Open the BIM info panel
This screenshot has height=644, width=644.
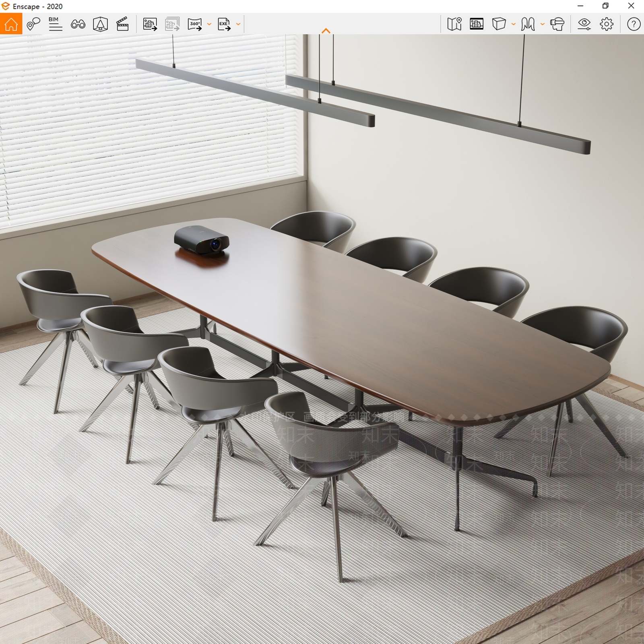(56, 24)
